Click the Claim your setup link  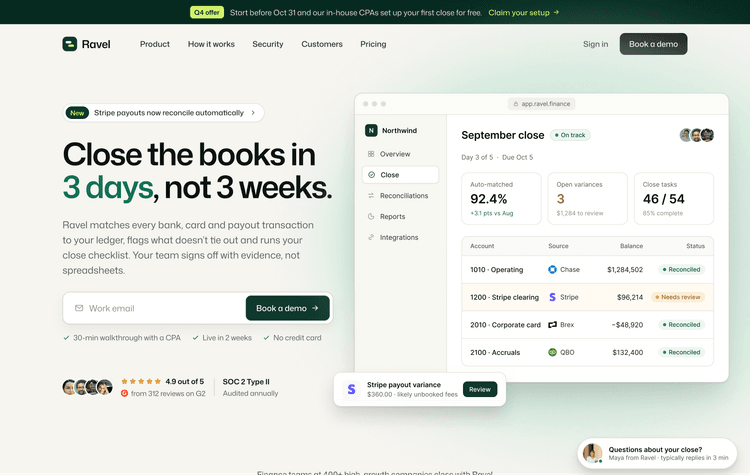523,12
